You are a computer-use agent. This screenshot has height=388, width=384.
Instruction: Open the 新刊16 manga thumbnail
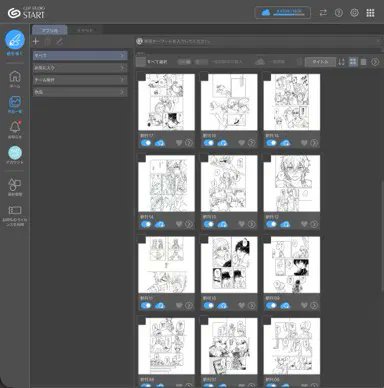coord(229,102)
